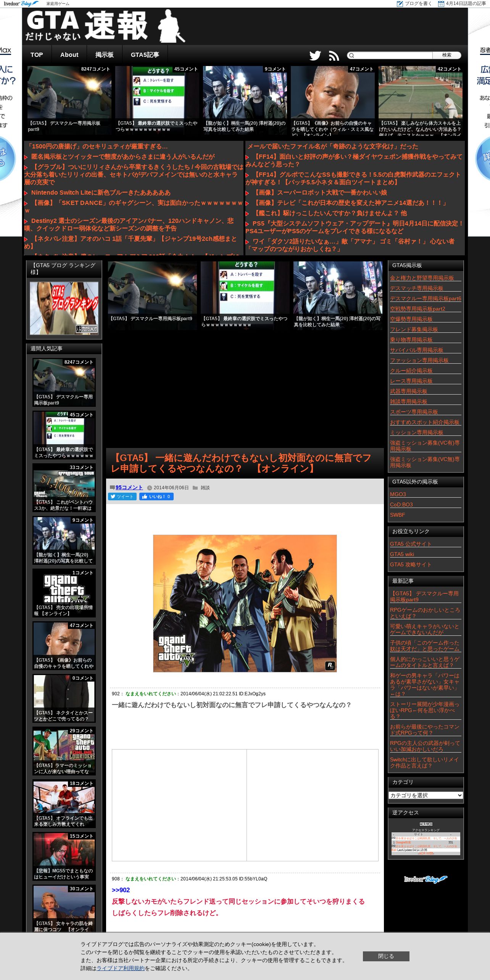Open ミッション専用掲示板 link
Image resolution: width=490 pixels, height=980 pixels.
coord(416,432)
